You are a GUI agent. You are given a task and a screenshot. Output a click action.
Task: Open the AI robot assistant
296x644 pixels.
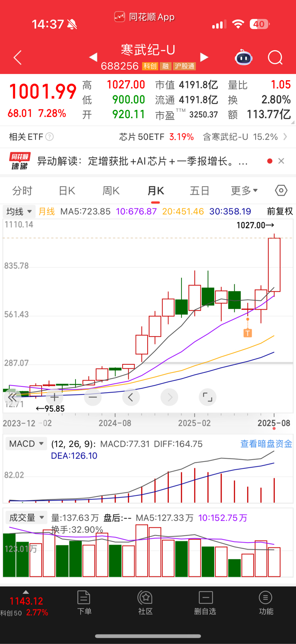tap(244, 58)
